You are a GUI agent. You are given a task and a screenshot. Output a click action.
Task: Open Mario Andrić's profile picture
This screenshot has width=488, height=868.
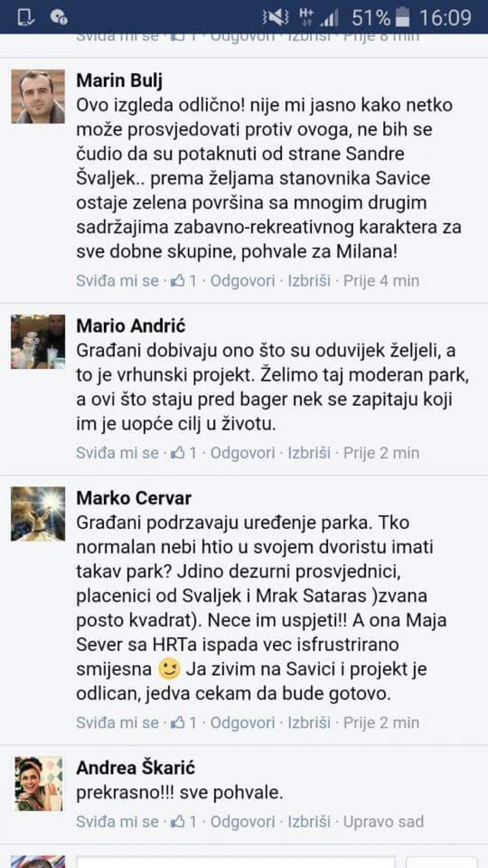pos(38,341)
